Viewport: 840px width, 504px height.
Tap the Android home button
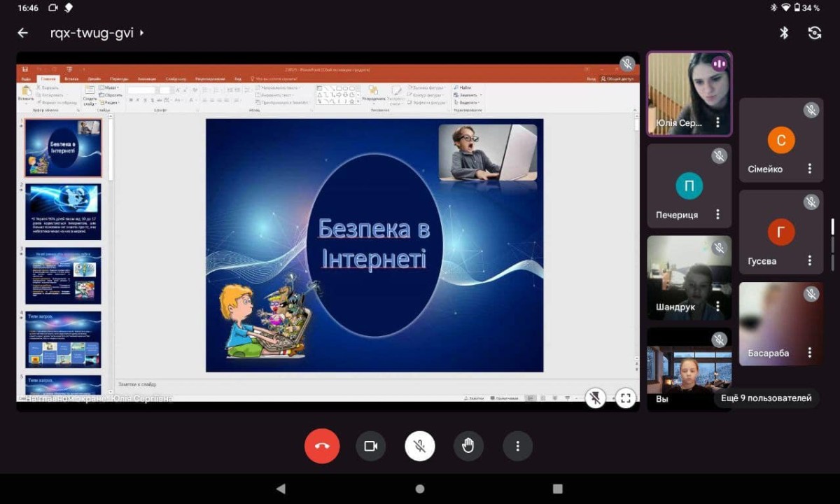coord(419,489)
